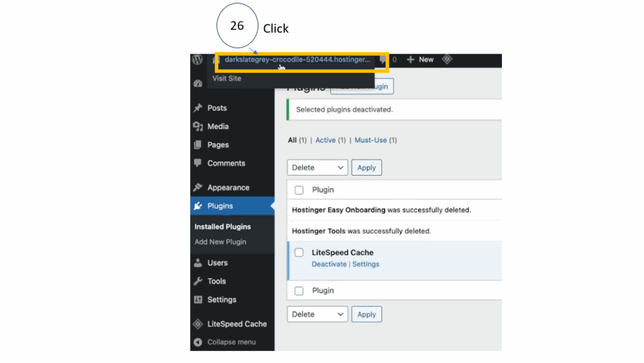The image size is (644, 363).
Task: Toggle the select-all checkbox in table footer
Action: click(299, 291)
